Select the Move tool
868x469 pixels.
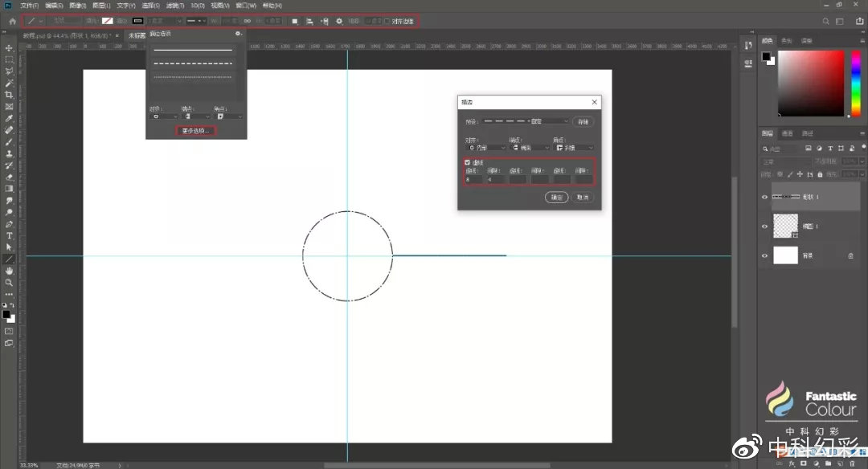click(9, 48)
